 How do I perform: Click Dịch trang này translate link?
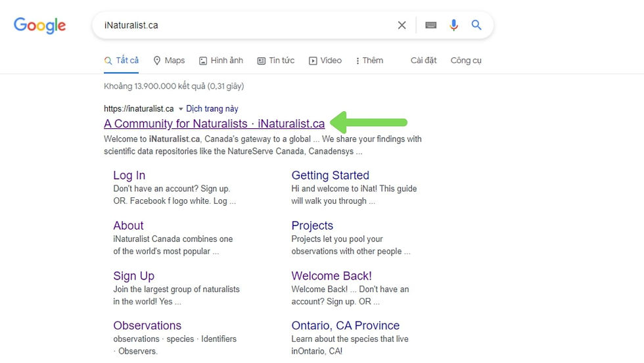[212, 109]
